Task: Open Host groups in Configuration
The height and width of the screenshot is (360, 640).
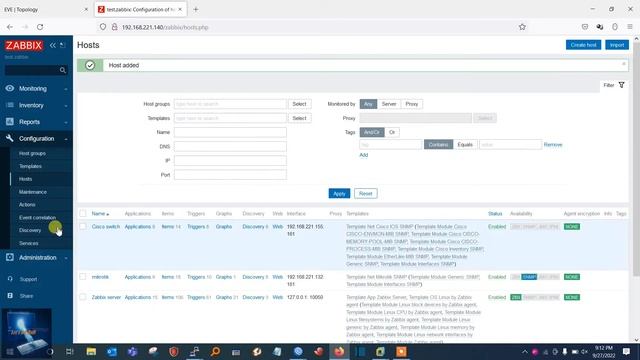Action: coord(32,153)
